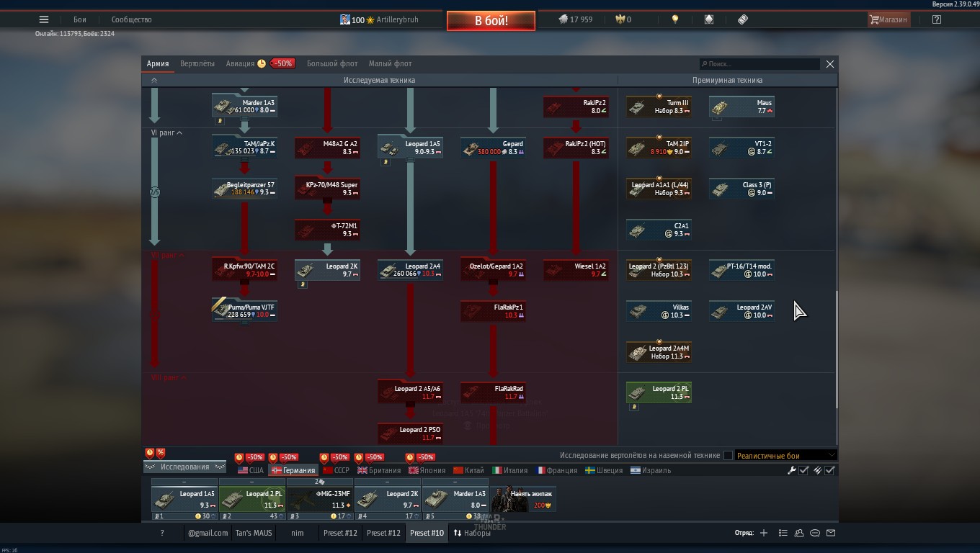The height and width of the screenshot is (553, 980).
Task: Open the Реалистичные бои game mode dropdown
Action: [785, 455]
